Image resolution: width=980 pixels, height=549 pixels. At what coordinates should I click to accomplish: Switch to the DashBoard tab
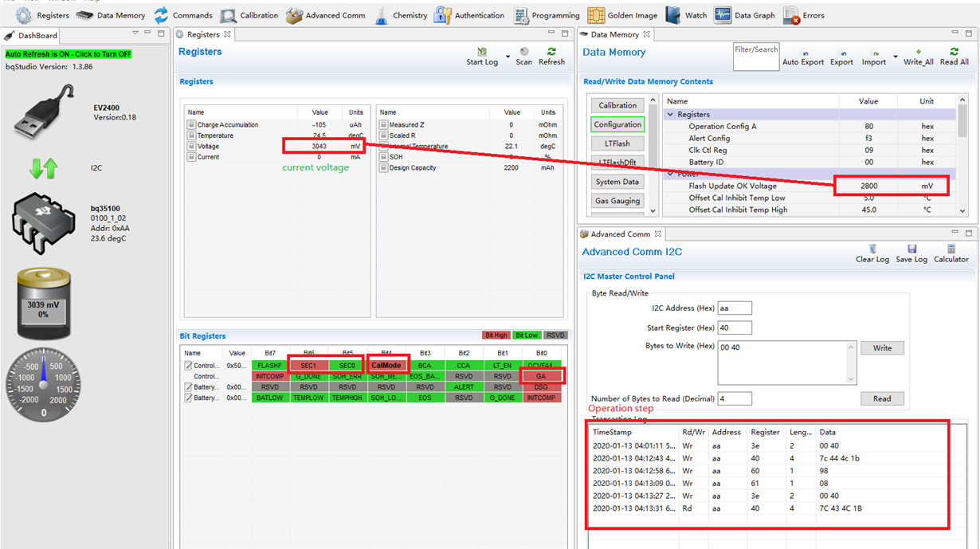point(31,35)
